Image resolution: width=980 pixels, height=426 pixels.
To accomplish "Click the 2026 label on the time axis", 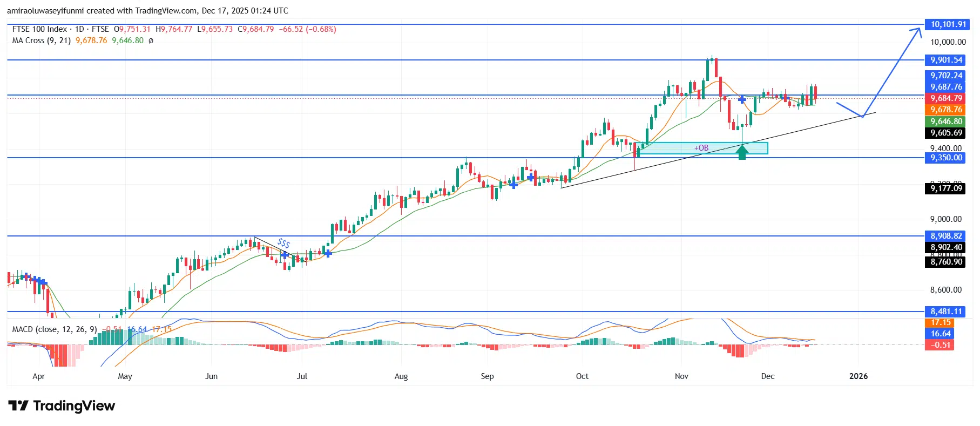I will click(x=858, y=376).
